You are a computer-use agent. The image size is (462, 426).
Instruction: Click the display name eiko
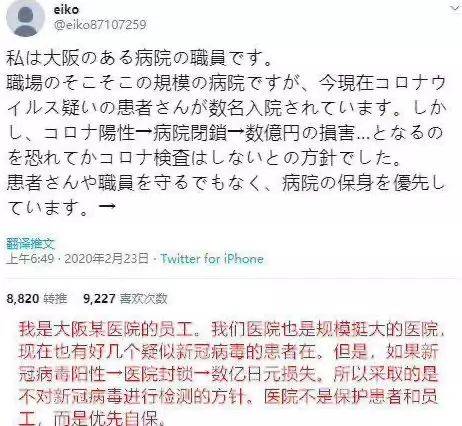[66, 9]
